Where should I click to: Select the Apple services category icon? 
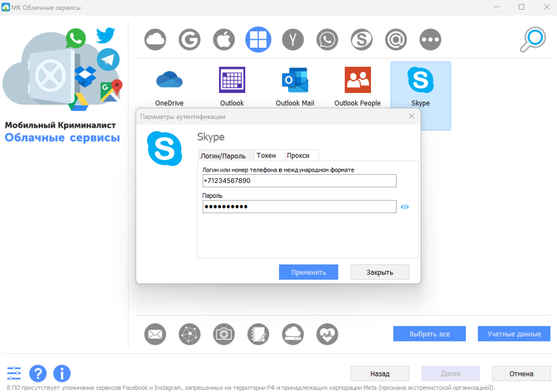[x=224, y=40]
